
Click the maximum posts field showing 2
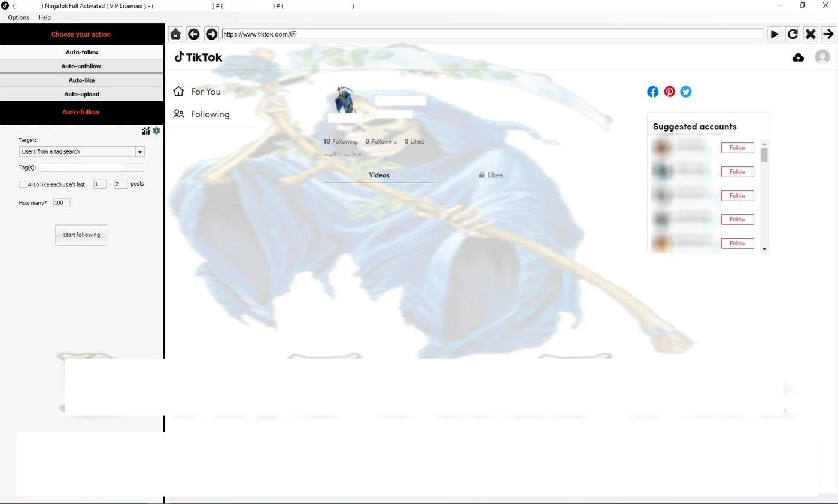pyautogui.click(x=121, y=184)
